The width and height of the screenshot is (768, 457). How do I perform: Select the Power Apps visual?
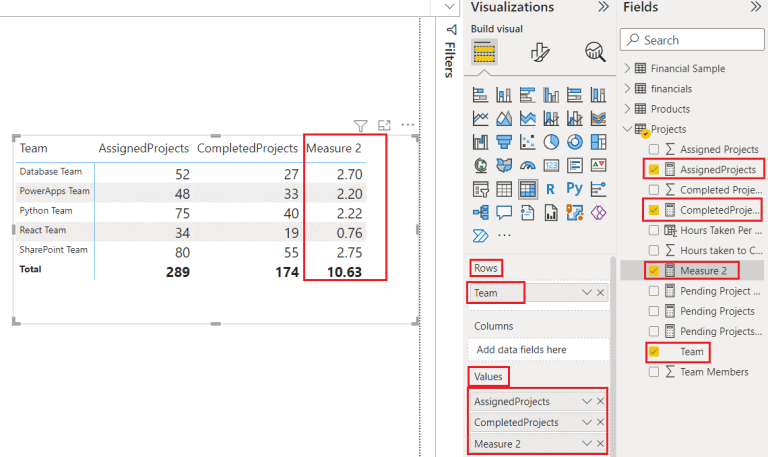(599, 213)
